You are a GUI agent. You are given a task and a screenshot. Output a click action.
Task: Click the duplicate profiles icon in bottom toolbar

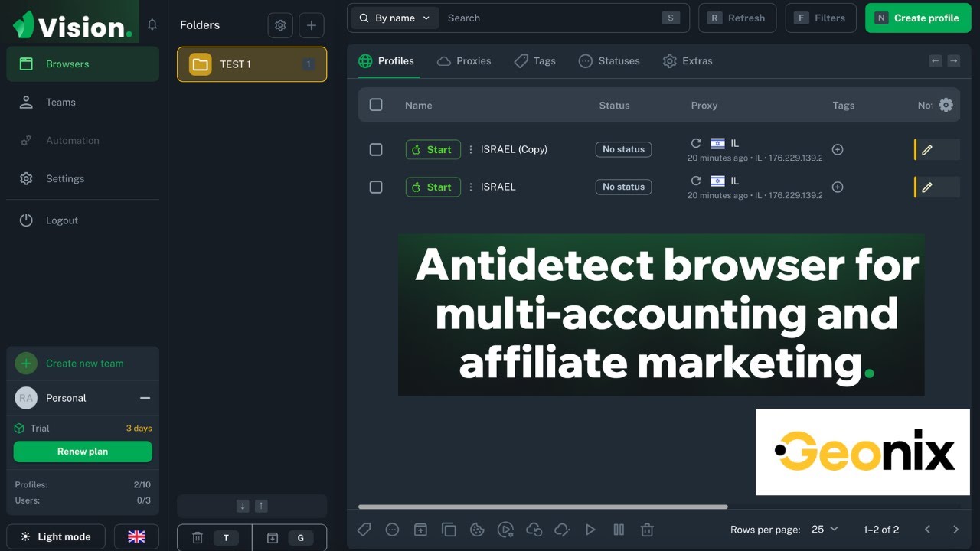click(x=449, y=530)
